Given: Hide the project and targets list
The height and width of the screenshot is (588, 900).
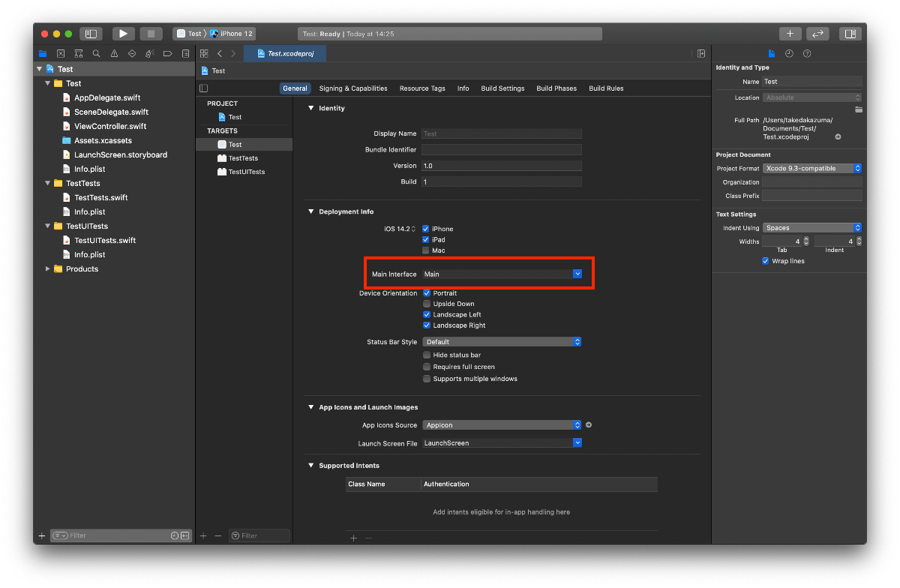Looking at the screenshot, I should pos(204,88).
